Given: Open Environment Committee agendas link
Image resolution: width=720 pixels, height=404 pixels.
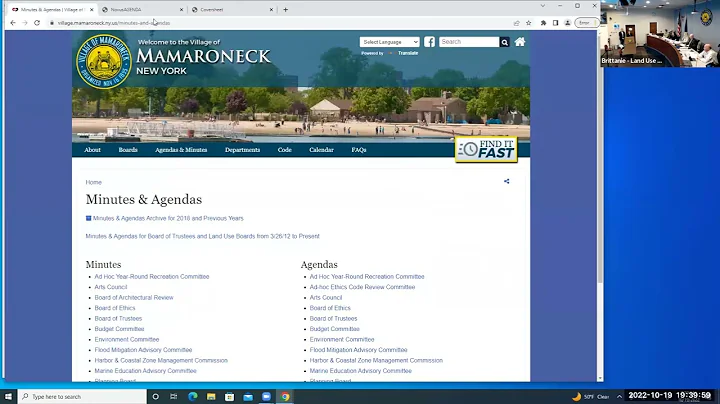Looking at the screenshot, I should 342,339.
